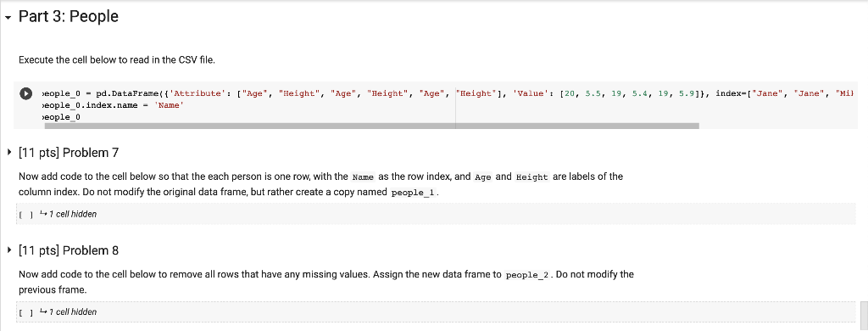Click 'Execute the cell below' instruction text
Screen dimensions: 868x331
(x=117, y=60)
